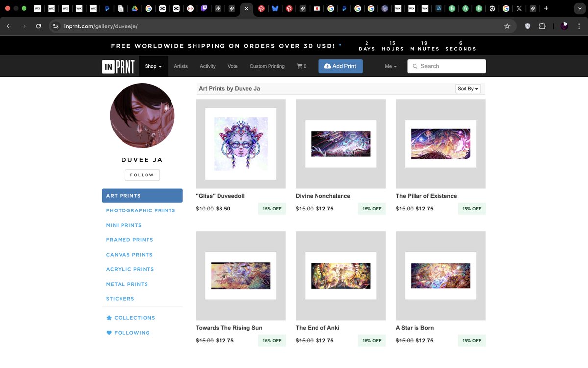Open Towards The Rising Sun thumbnail
Screen dimensions: 588x368
tap(241, 276)
